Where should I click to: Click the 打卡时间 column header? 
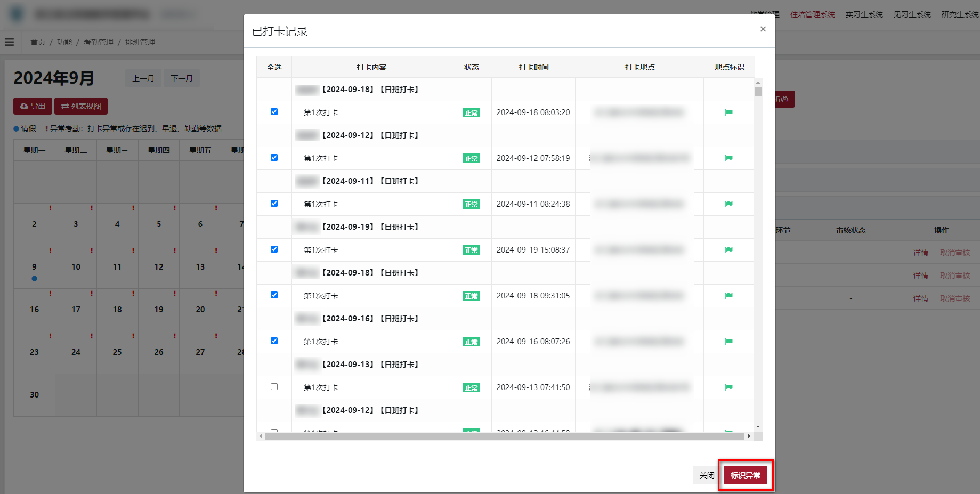click(533, 67)
